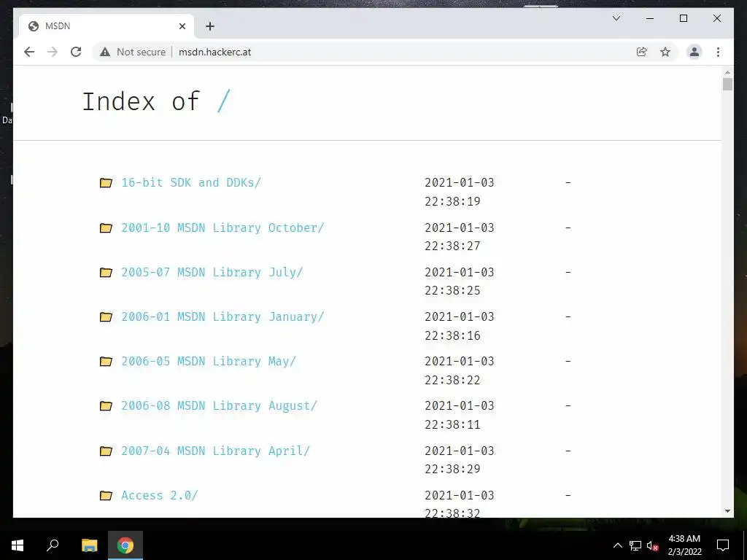Share this page from the address bar
This screenshot has width=747, height=560.
click(x=642, y=52)
